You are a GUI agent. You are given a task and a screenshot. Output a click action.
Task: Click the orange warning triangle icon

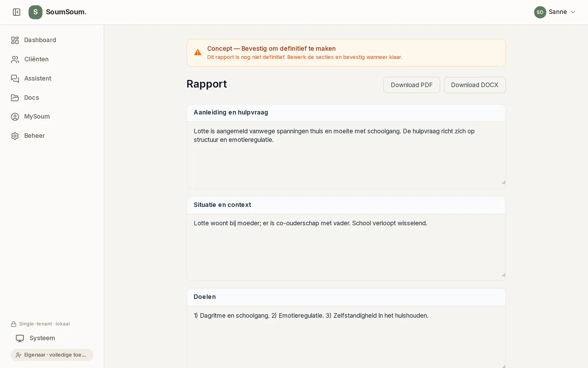click(198, 52)
